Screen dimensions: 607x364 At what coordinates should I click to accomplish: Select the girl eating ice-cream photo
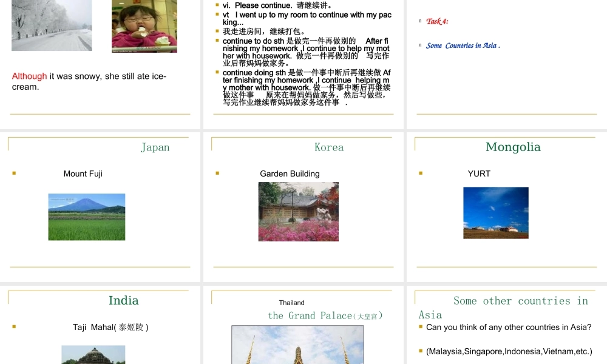pos(144,25)
